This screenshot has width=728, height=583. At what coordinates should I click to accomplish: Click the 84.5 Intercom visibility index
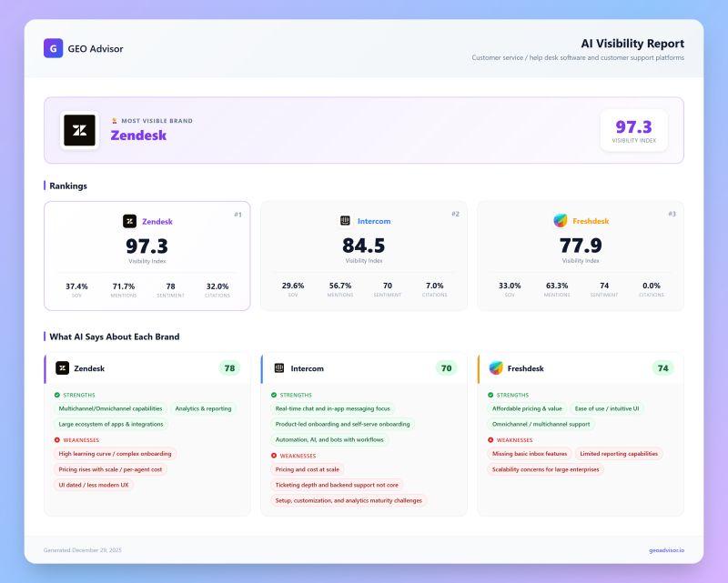pyautogui.click(x=363, y=246)
